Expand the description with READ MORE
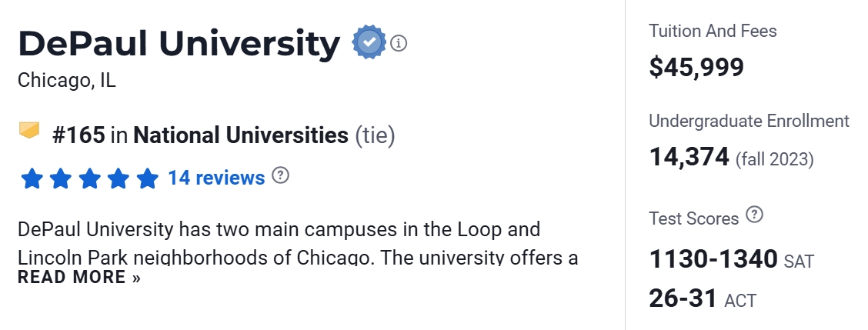 point(79,277)
